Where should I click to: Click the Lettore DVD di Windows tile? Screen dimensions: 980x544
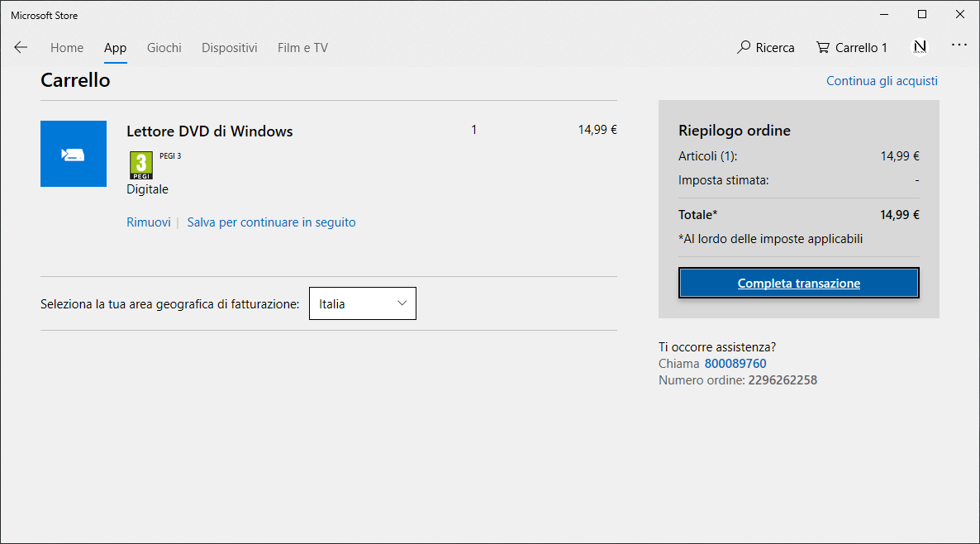(x=73, y=154)
